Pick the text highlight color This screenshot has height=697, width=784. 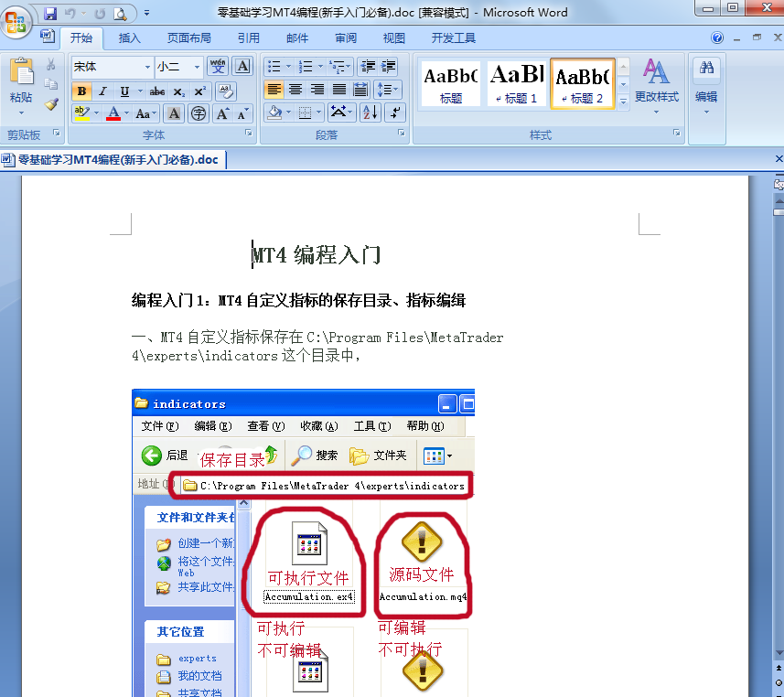pyautogui.click(x=81, y=113)
